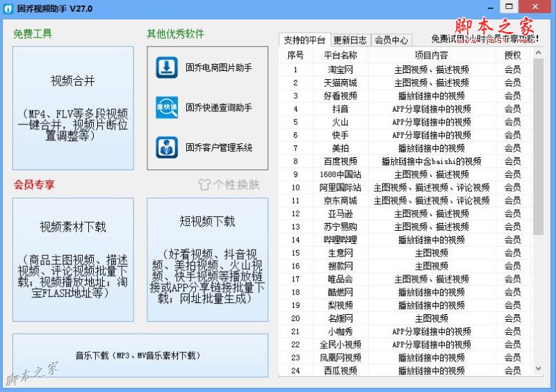Select the 唯品会 row
The height and width of the screenshot is (392, 556).
point(405,279)
